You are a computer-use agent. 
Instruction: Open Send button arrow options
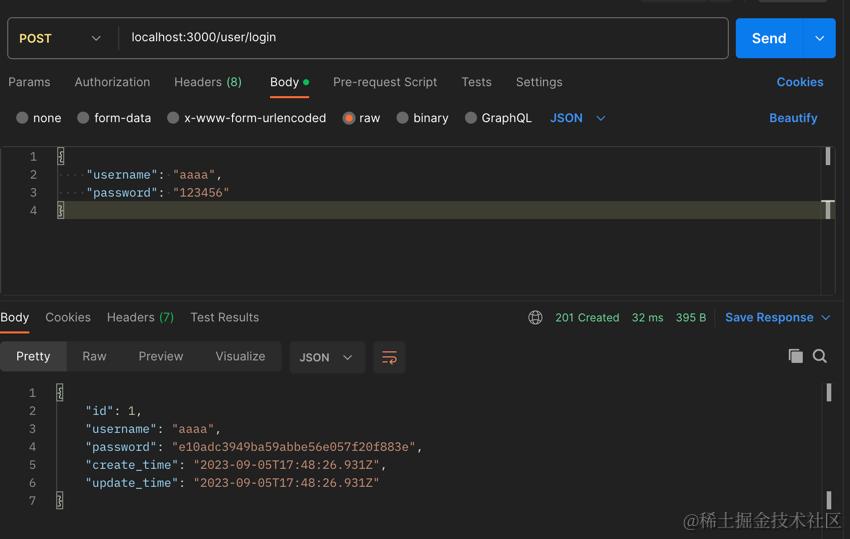(x=819, y=38)
